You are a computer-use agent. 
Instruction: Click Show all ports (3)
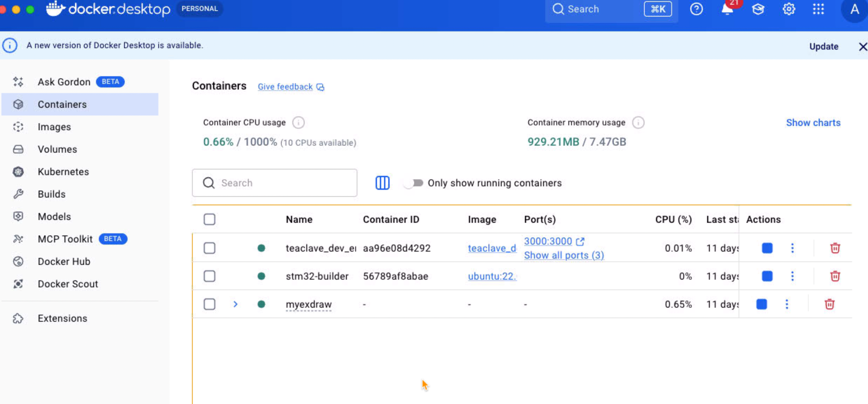click(x=564, y=255)
